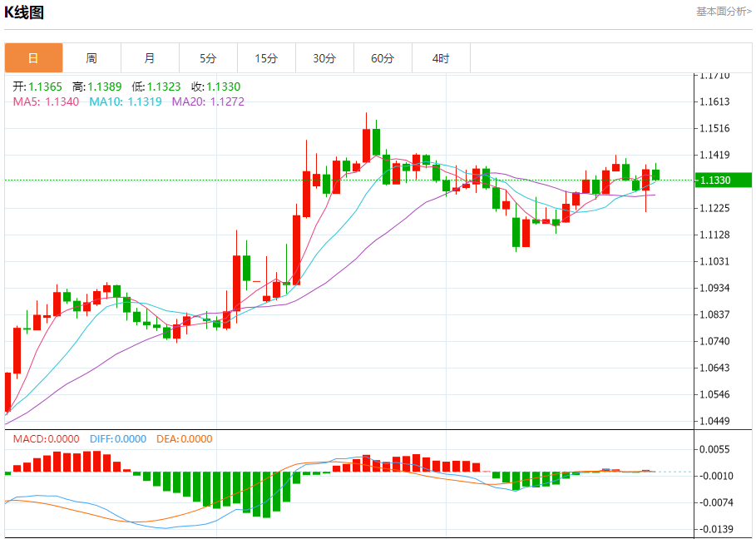Click the 1.1613 price axis label
The height and width of the screenshot is (539, 756).
pos(715,101)
